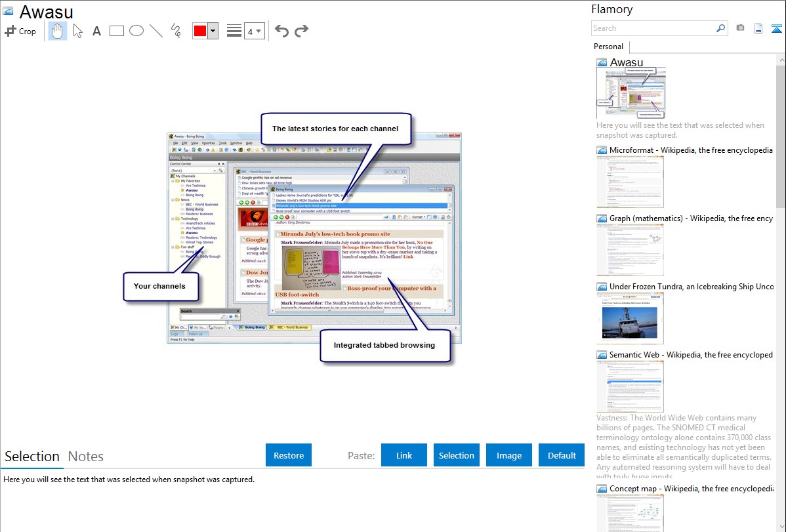
Task: Click the icon beside the Concept map entry
Action: pyautogui.click(x=602, y=489)
